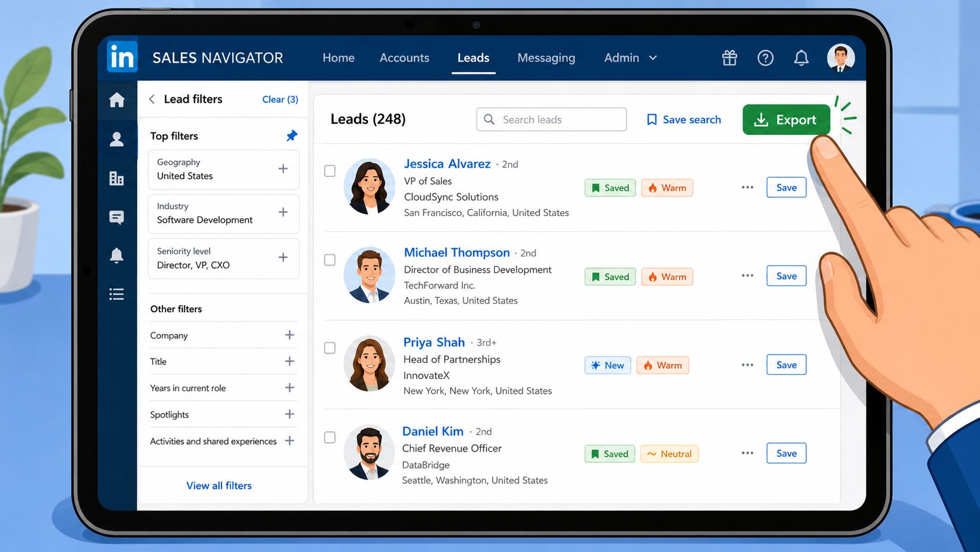980x552 pixels.
Task: Open the user profile avatar menu
Action: [841, 57]
